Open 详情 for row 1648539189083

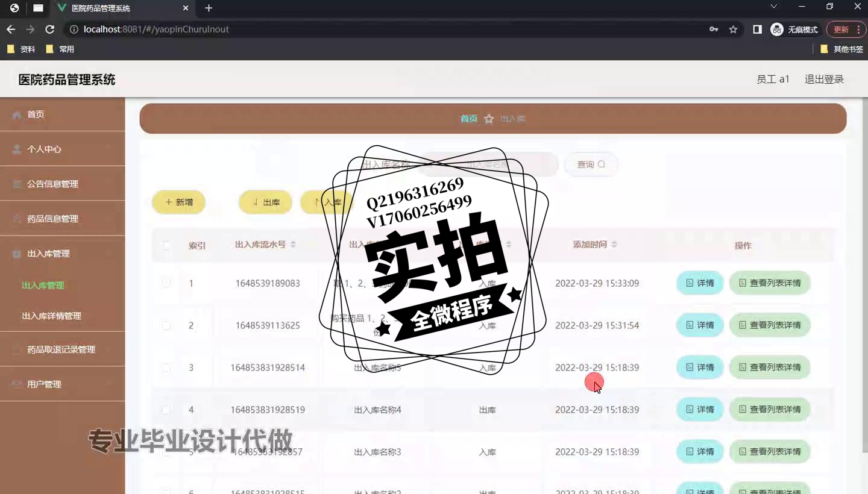[x=700, y=283]
